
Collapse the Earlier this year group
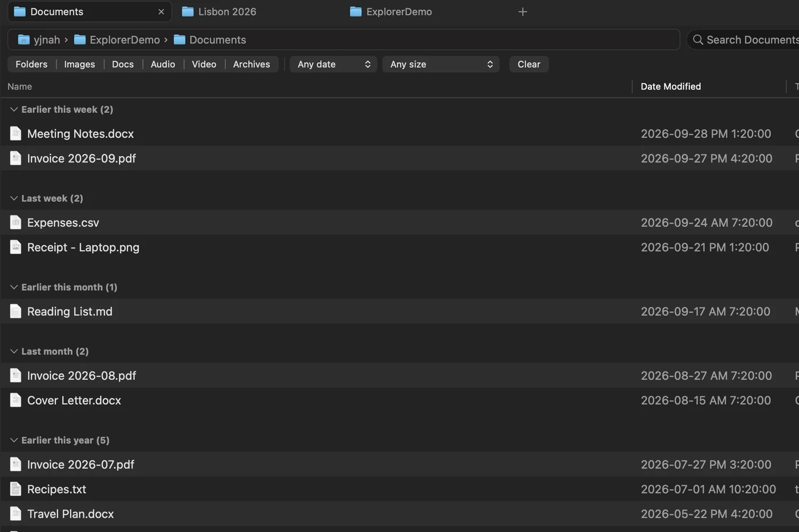coord(14,440)
